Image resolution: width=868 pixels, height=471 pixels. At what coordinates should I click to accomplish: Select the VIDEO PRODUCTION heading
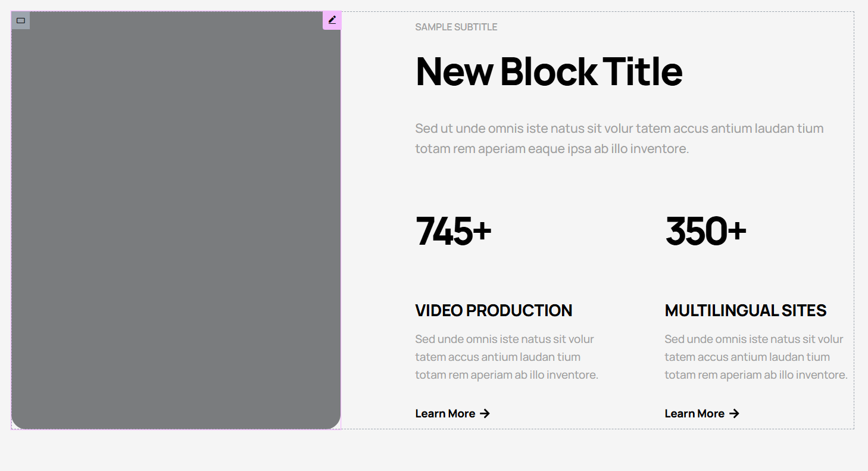[494, 310]
